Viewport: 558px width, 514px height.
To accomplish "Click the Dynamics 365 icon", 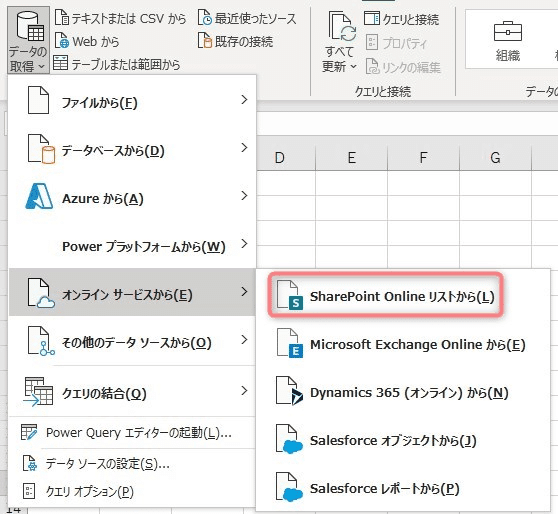I will [x=290, y=391].
